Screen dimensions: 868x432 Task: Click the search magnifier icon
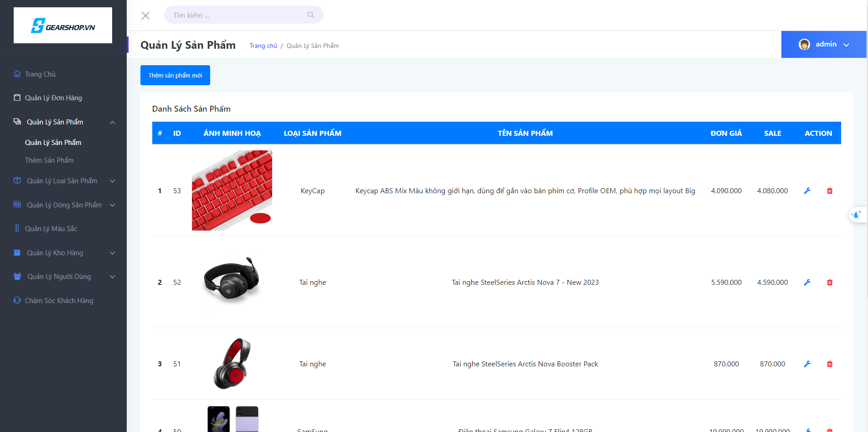tap(311, 15)
